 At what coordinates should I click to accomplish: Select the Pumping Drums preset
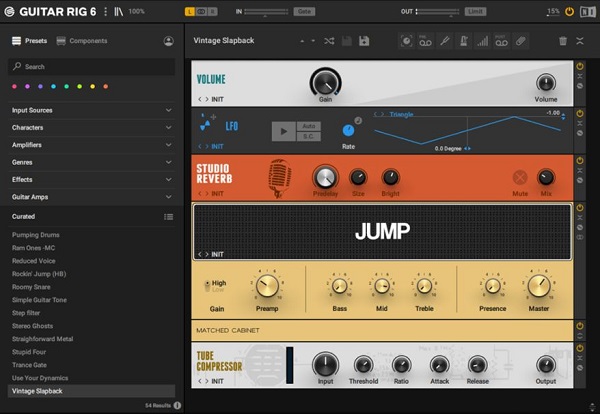coord(36,235)
